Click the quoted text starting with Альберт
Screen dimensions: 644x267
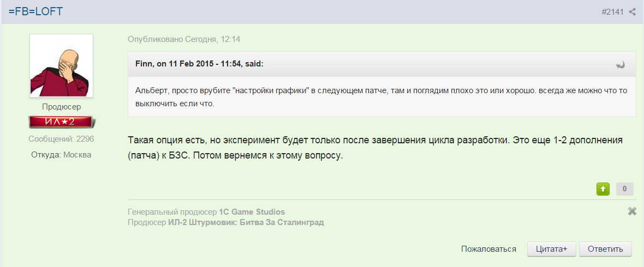coord(381,96)
